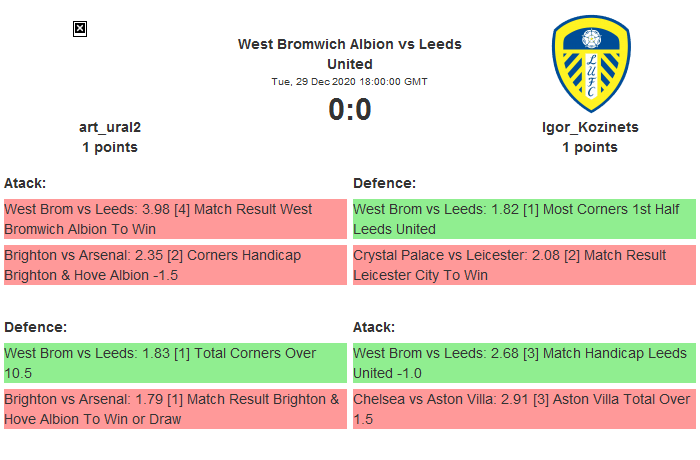Select West Bromwich Albion To Win bet
The image size is (700, 460).
tap(175, 219)
